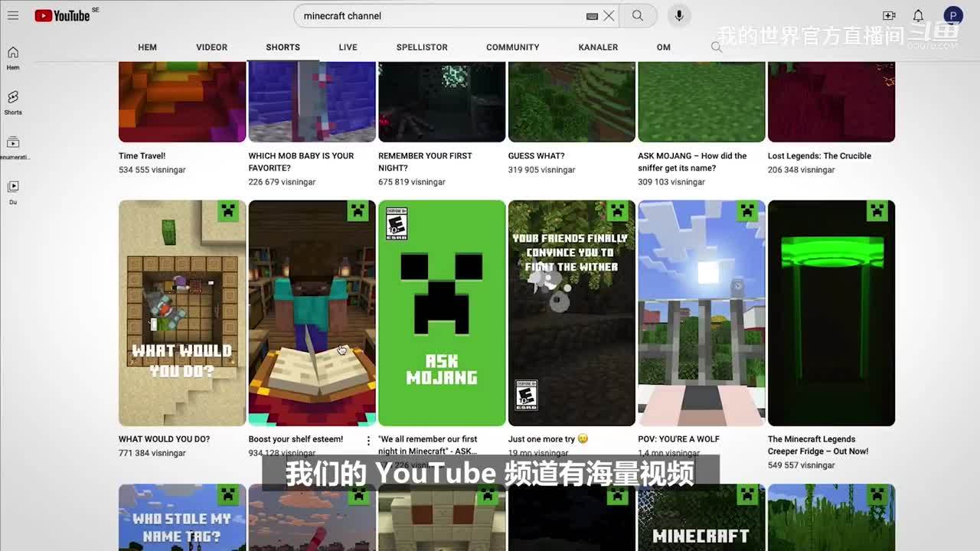Play the GUESS WHAT? short thumbnail
The width and height of the screenshot is (980, 551).
click(572, 102)
